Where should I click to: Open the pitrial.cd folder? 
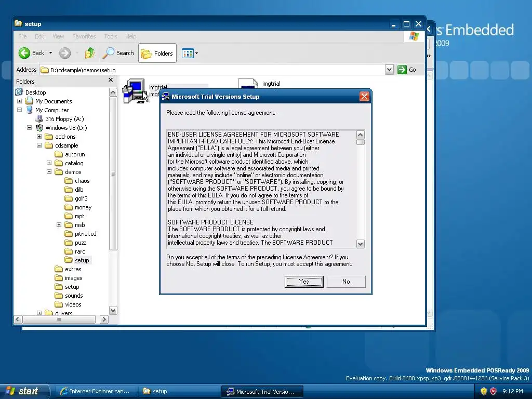(86, 233)
